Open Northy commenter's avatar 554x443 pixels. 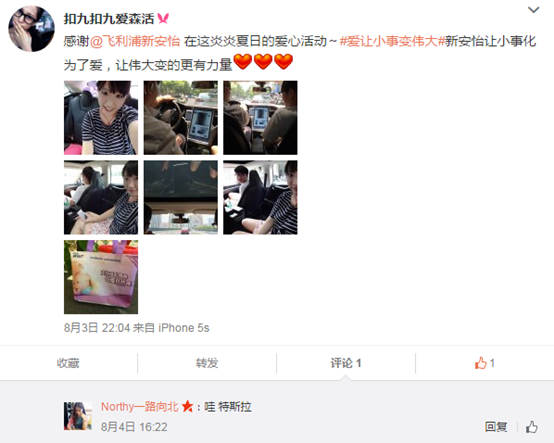click(78, 416)
